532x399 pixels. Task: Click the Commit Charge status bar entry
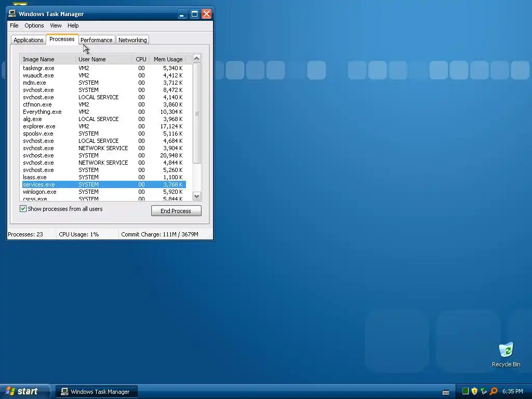[x=159, y=234]
